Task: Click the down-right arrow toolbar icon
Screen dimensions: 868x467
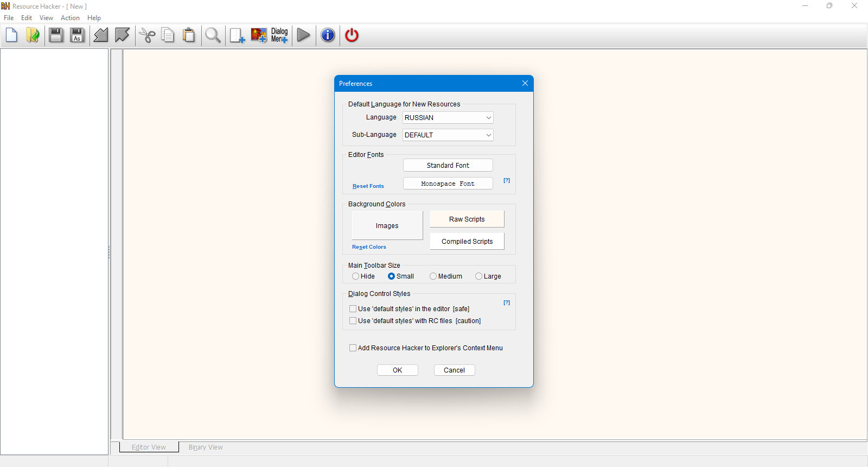Action: (x=122, y=35)
